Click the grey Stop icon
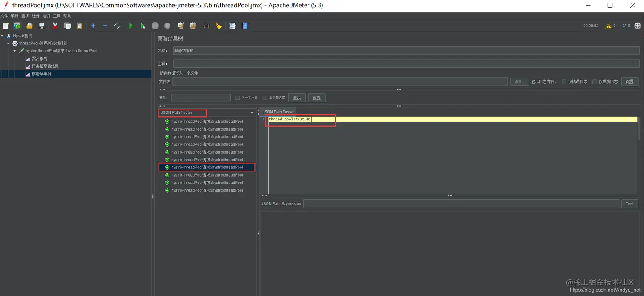 point(155,26)
